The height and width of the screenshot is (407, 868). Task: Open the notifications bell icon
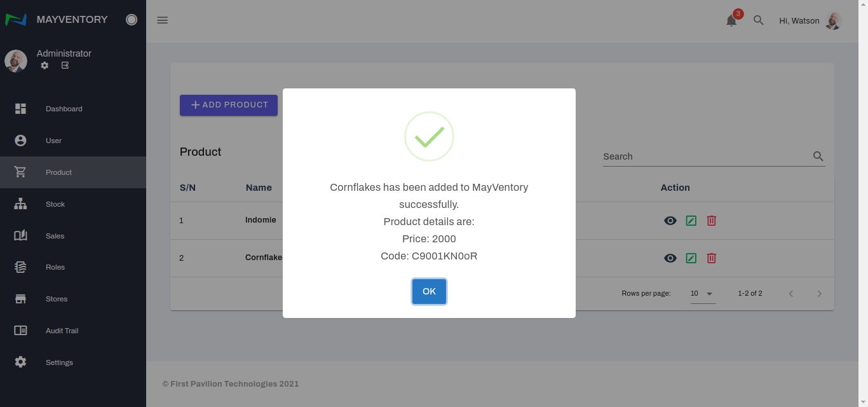(731, 20)
